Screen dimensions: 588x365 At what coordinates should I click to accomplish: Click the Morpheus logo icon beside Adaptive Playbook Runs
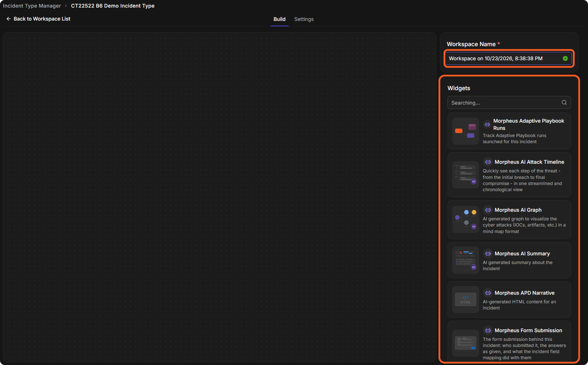point(487,124)
